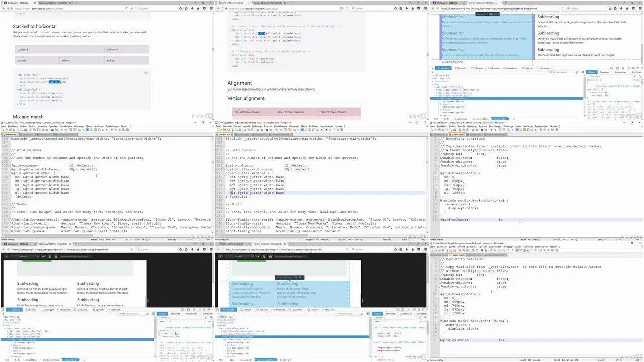Screen dimensions: 644x362
Task: Click Notepad++ Paste icon in center frame
Action: (253, 130)
